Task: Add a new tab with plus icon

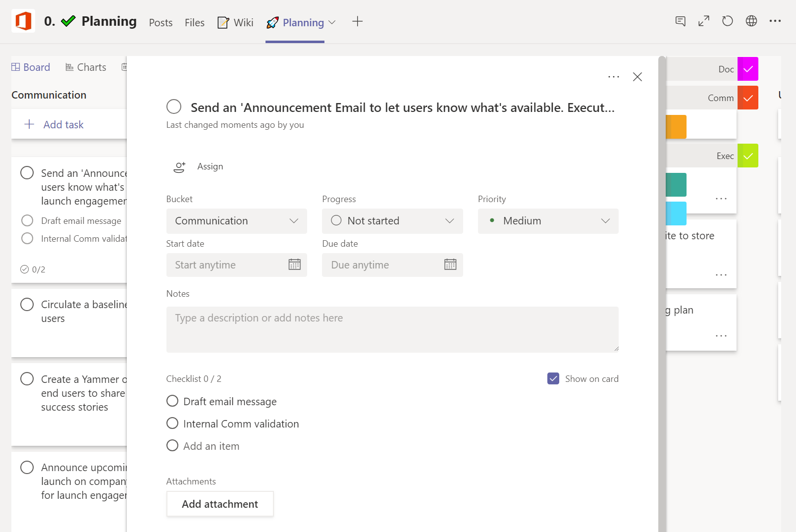Action: point(357,21)
